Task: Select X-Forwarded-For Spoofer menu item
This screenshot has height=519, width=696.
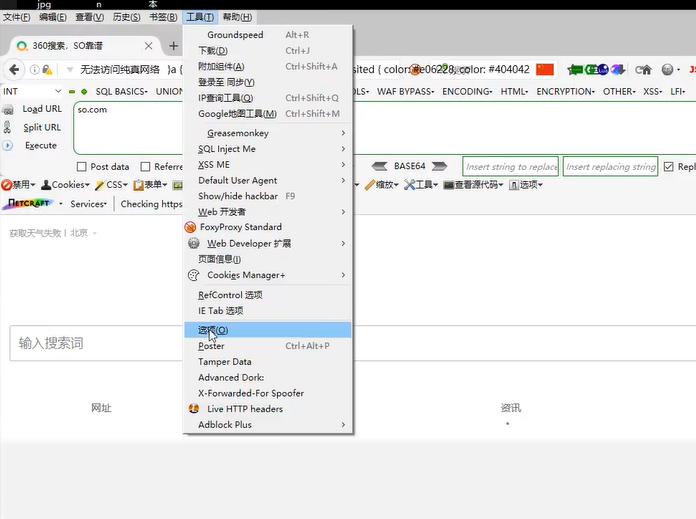Action: pyautogui.click(x=268, y=393)
